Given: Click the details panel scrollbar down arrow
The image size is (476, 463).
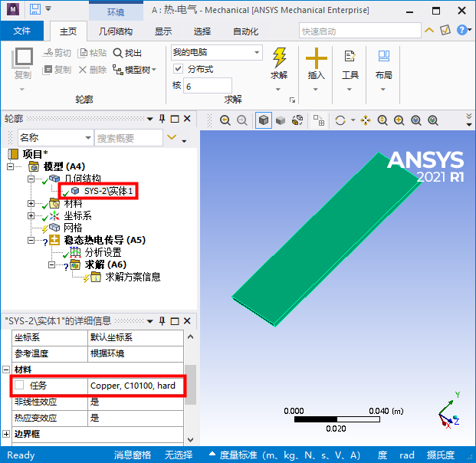Looking at the screenshot, I should point(190,440).
